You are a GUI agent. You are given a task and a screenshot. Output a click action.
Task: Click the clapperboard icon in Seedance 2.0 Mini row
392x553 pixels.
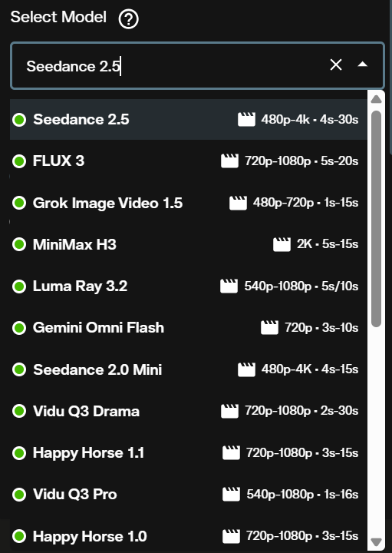tap(246, 369)
